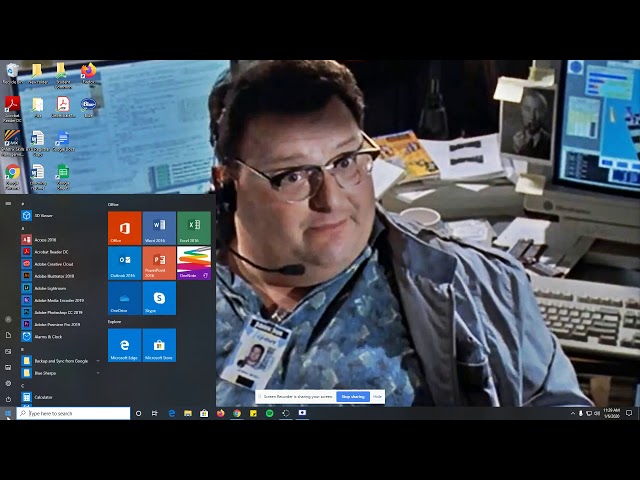Image resolution: width=640 pixels, height=480 pixels.
Task: Expand the Backup and Sync from Google folder
Action: pos(60,361)
